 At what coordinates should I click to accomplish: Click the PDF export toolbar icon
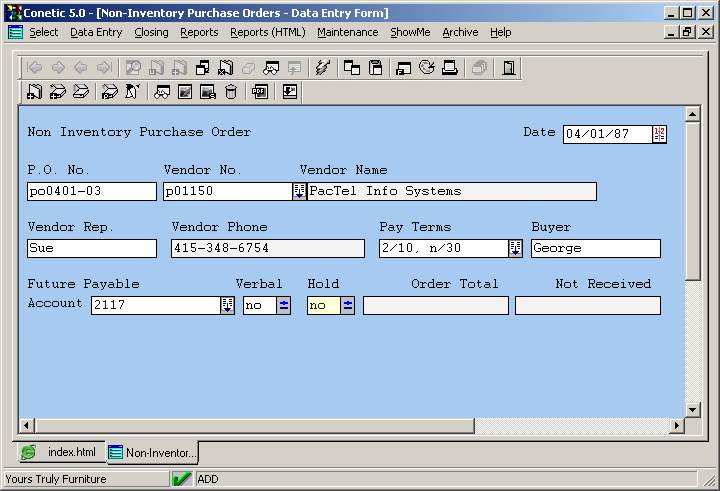pos(260,92)
